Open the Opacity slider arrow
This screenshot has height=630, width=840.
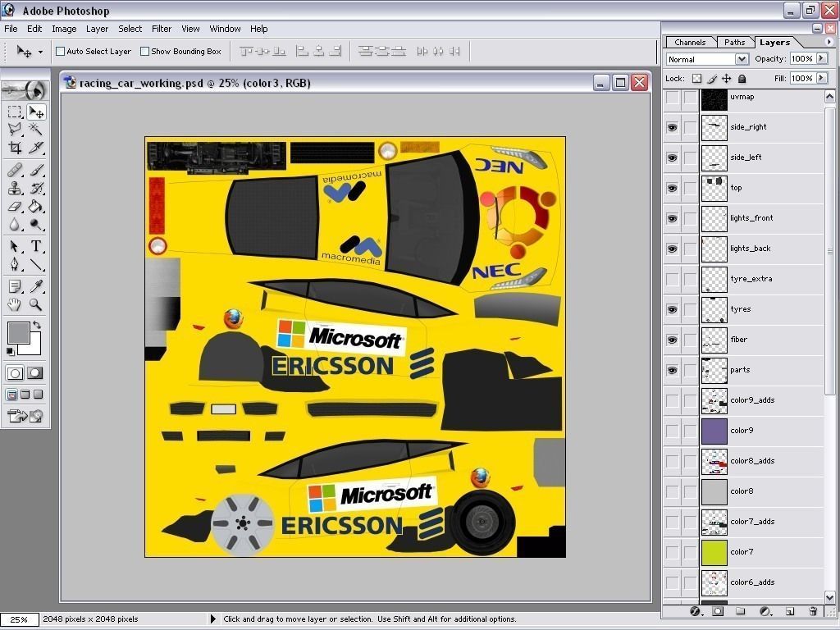coord(822,58)
